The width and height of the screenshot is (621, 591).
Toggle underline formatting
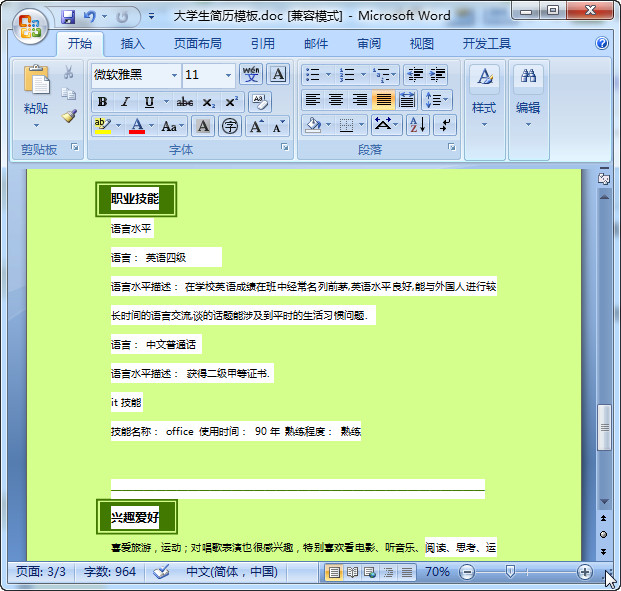point(149,102)
